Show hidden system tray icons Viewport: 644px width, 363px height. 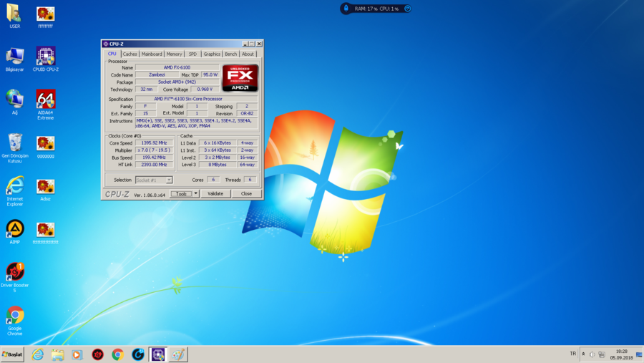tap(583, 354)
